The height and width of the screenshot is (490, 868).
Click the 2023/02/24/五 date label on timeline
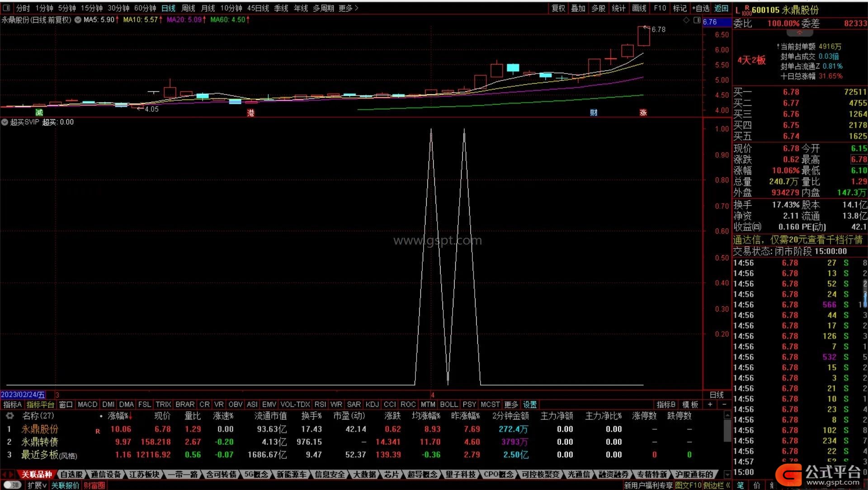(23, 395)
